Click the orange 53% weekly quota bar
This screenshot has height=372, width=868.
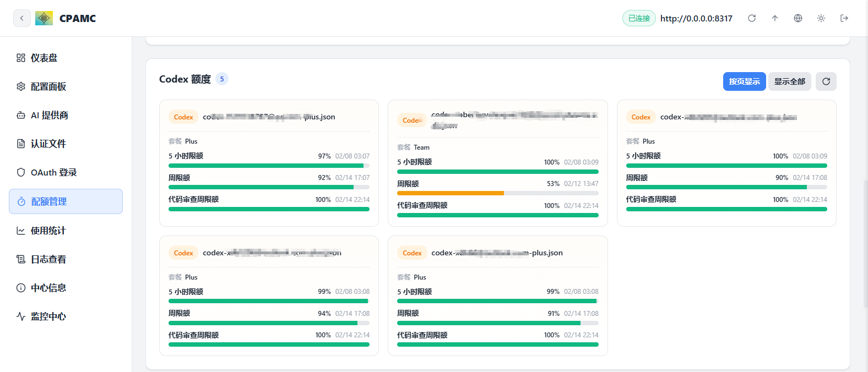[451, 193]
